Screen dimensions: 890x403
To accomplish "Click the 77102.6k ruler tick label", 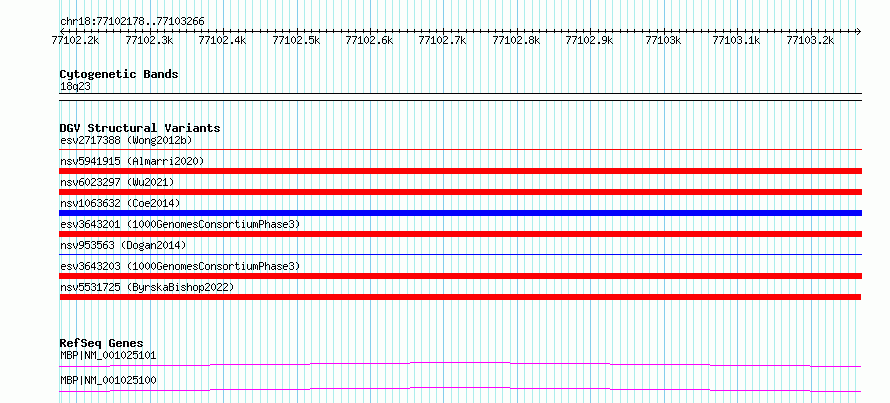I will pos(369,40).
